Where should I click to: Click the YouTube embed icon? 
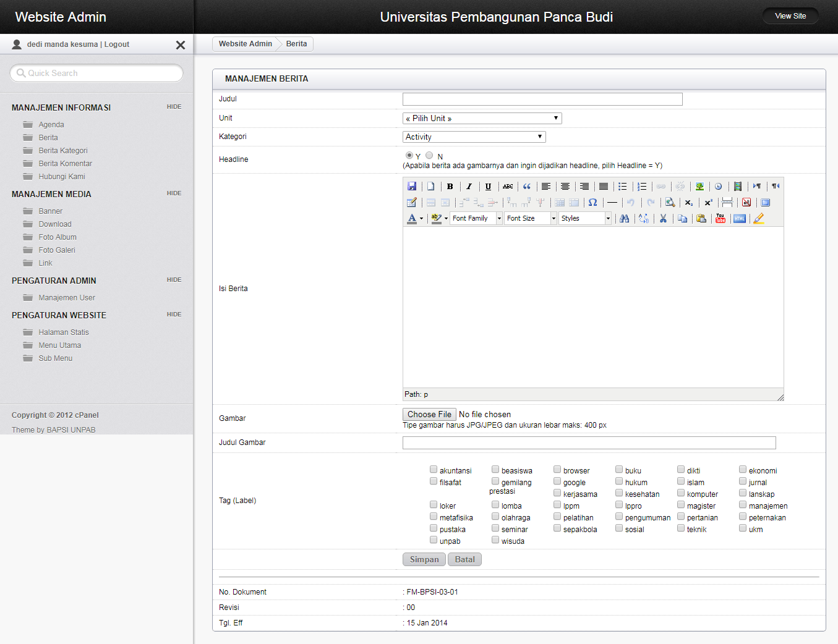[720, 218]
